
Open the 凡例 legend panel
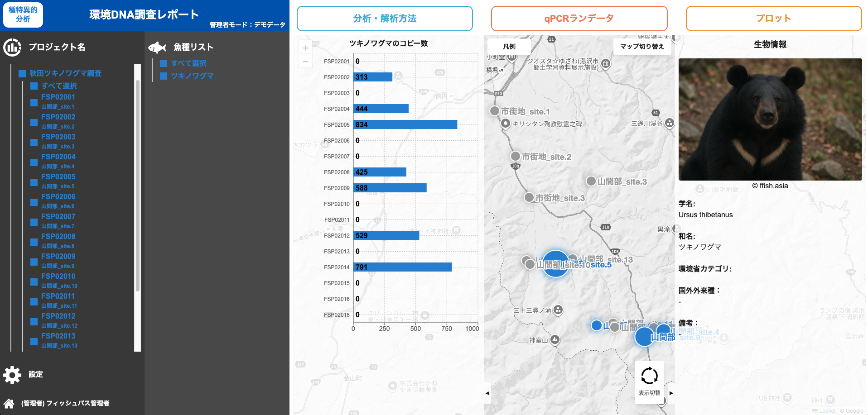coord(509,46)
